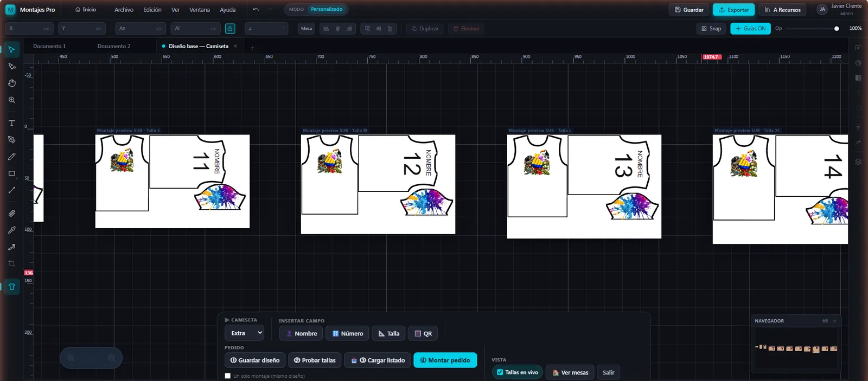Image resolution: width=868 pixels, height=381 pixels.
Task: Click the Navegador minimap thumbnail
Action: (796, 348)
